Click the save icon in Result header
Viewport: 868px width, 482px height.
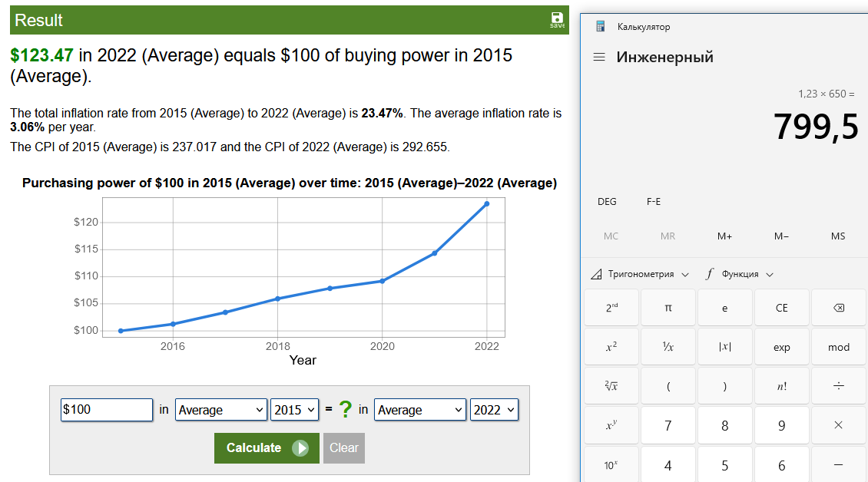pyautogui.click(x=557, y=19)
